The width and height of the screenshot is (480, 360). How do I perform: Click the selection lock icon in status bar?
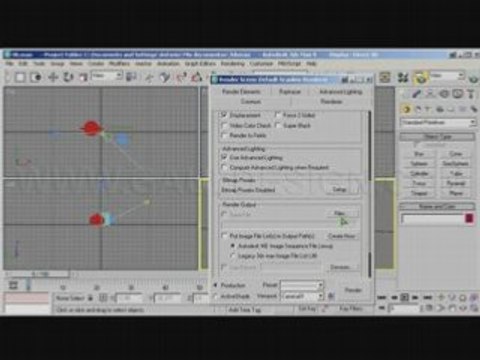91,298
